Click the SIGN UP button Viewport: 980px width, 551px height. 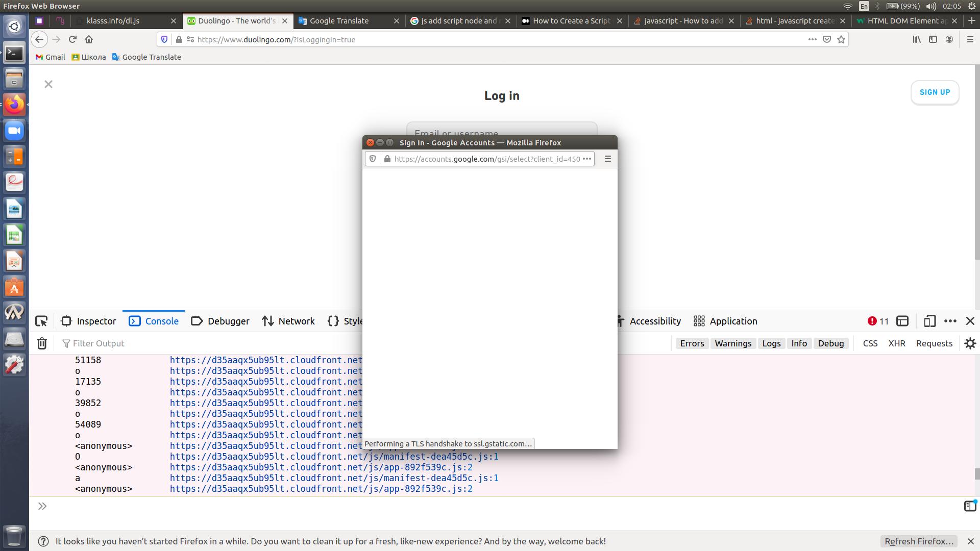[935, 92]
